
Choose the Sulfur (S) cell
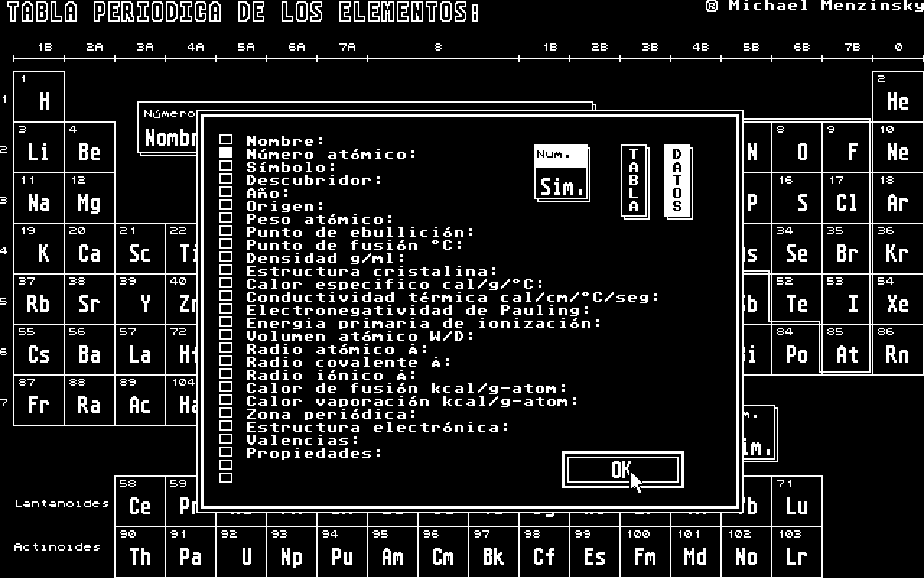click(797, 198)
